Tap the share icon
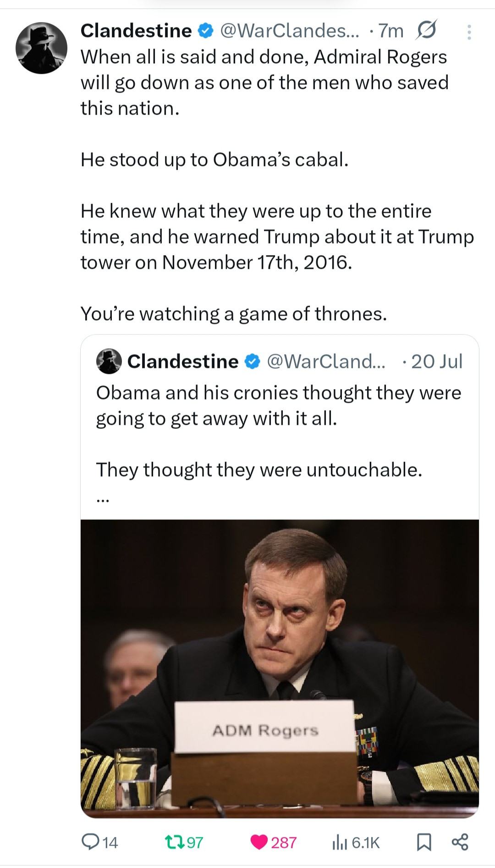 [x=460, y=842]
